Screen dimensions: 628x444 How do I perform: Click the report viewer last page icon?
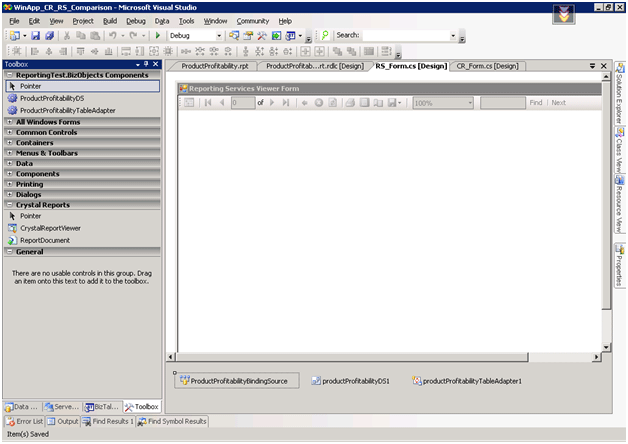coord(286,103)
